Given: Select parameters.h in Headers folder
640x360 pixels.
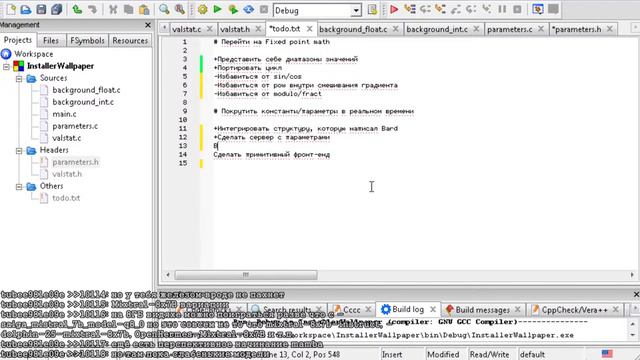Looking at the screenshot, I should tap(75, 162).
